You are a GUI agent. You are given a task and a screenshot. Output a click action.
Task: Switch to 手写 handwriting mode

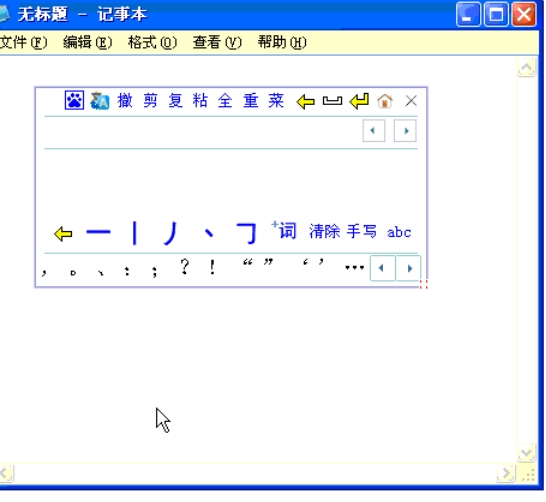pos(362,232)
